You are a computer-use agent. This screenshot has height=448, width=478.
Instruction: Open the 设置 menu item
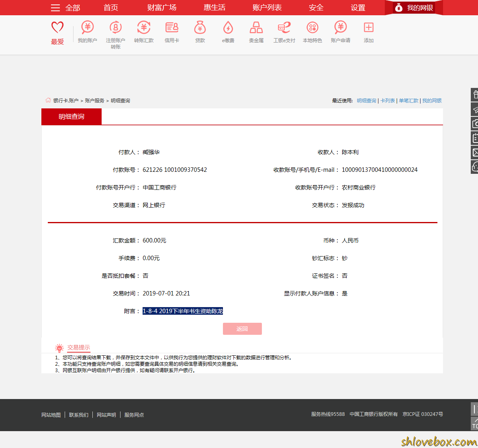(358, 8)
